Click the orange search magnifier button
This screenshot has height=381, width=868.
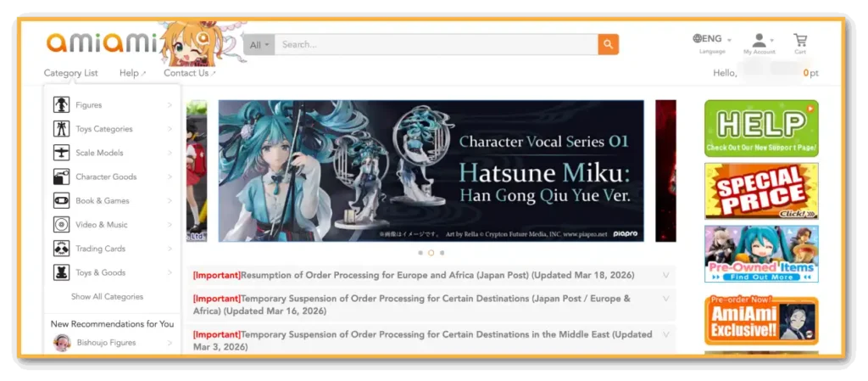pyautogui.click(x=608, y=44)
